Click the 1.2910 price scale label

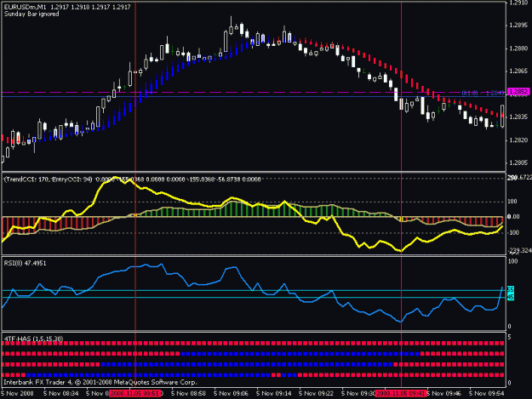[x=518, y=3]
